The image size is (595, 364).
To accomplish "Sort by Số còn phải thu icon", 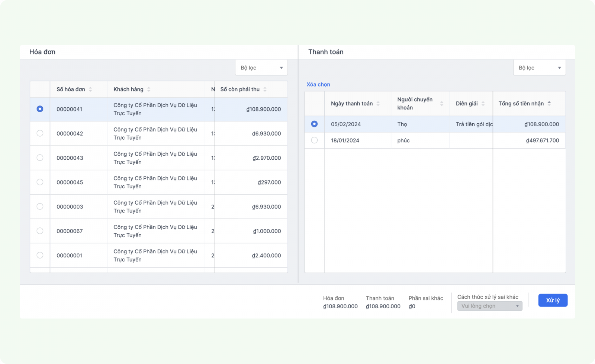I will [265, 90].
